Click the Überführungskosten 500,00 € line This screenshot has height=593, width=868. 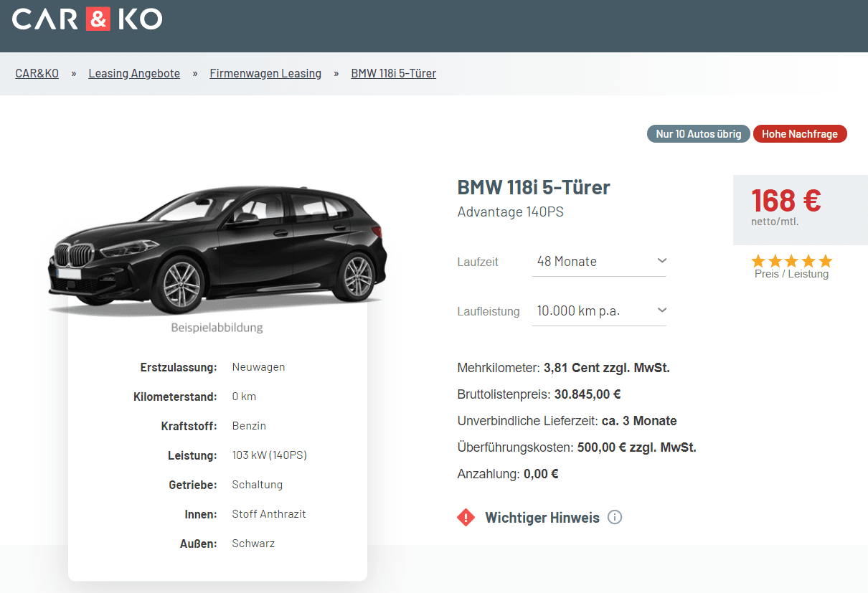pos(577,447)
